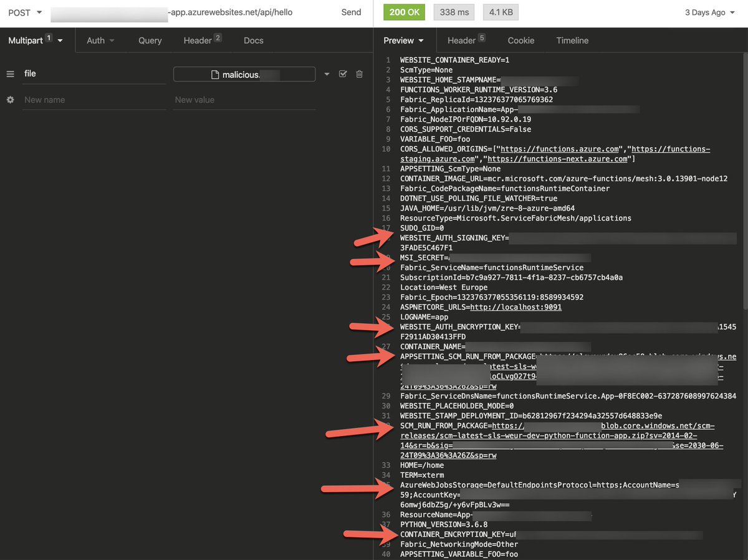The width and height of the screenshot is (748, 560).
Task: Open the SCM_RUN_FROM_PACKAGE blob URL link
Action: tap(562, 440)
